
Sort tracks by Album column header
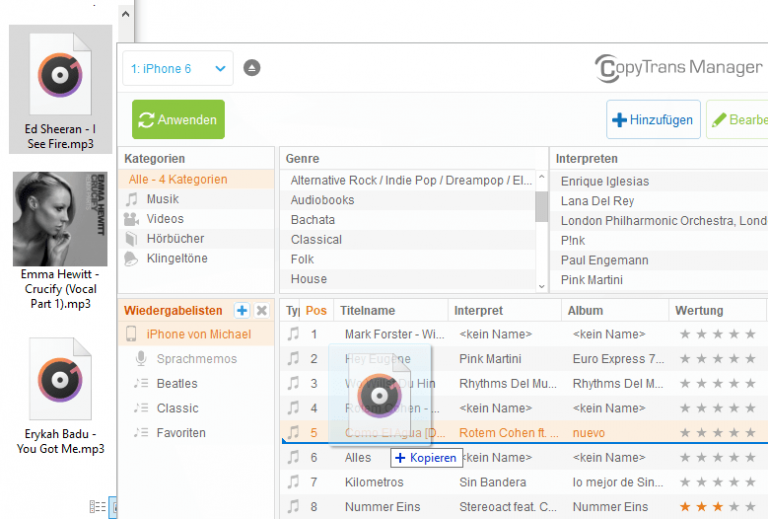coord(586,311)
